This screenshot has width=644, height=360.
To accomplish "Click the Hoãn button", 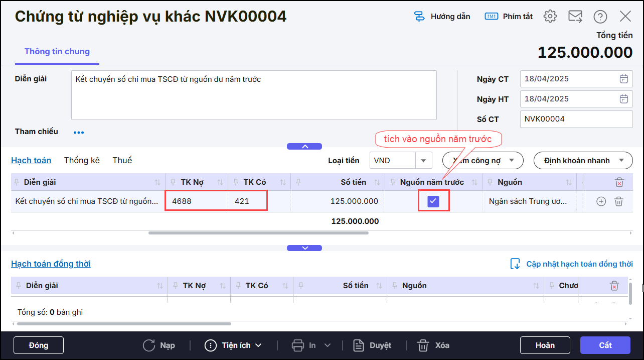I will tap(545, 345).
